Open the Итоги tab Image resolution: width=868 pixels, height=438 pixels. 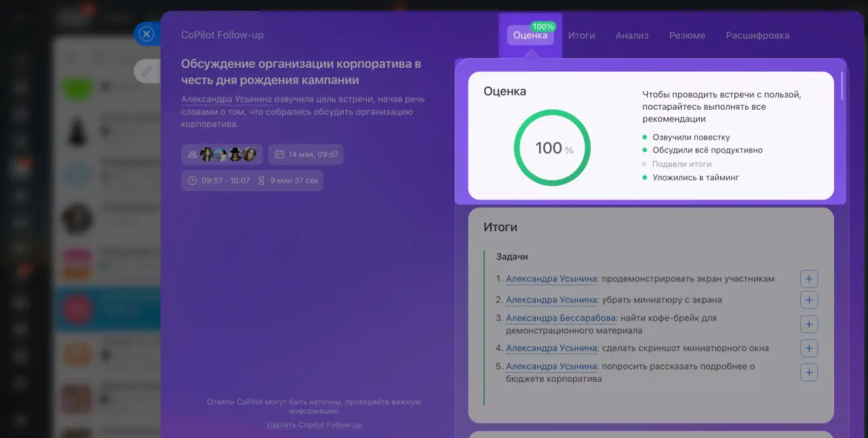[x=581, y=35]
